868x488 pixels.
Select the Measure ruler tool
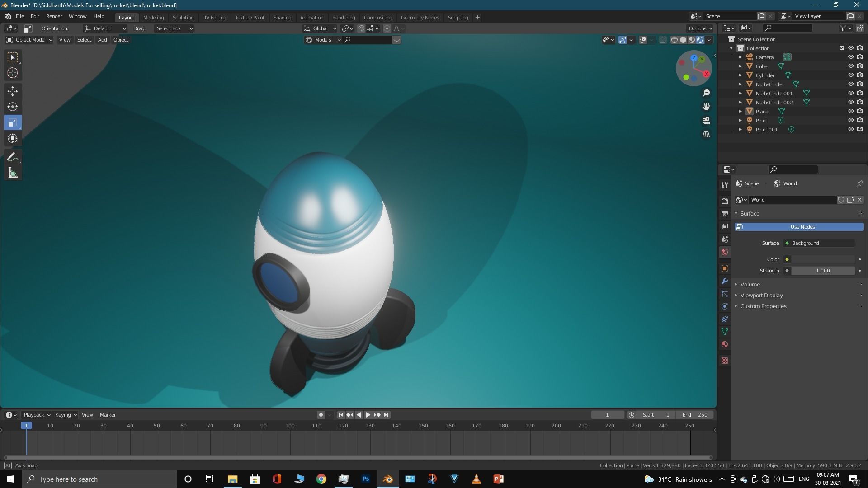coord(13,173)
